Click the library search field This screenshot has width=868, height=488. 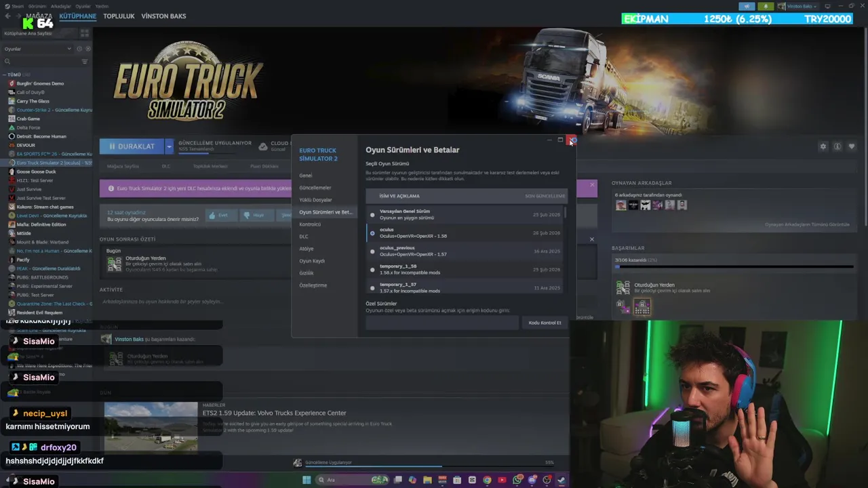(x=41, y=62)
